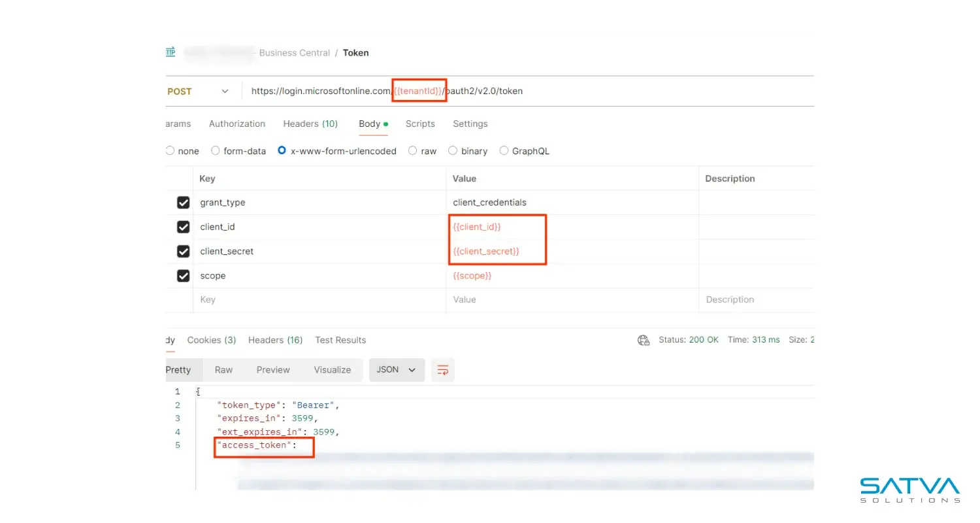Click the "token_type": "Bearer" line
Viewport: 980px width, 523px height.
point(279,405)
